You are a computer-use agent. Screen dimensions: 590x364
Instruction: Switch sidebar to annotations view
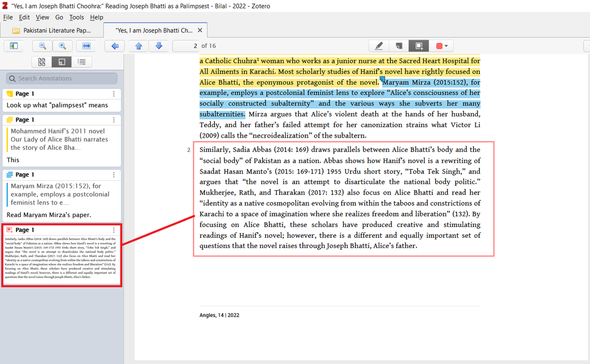[x=61, y=61]
